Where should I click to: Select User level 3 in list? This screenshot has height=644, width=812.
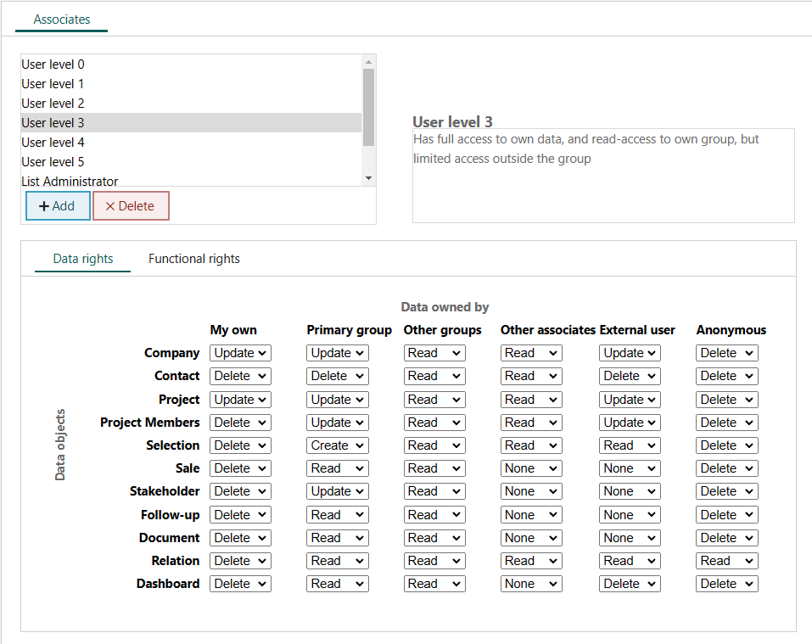(191, 123)
